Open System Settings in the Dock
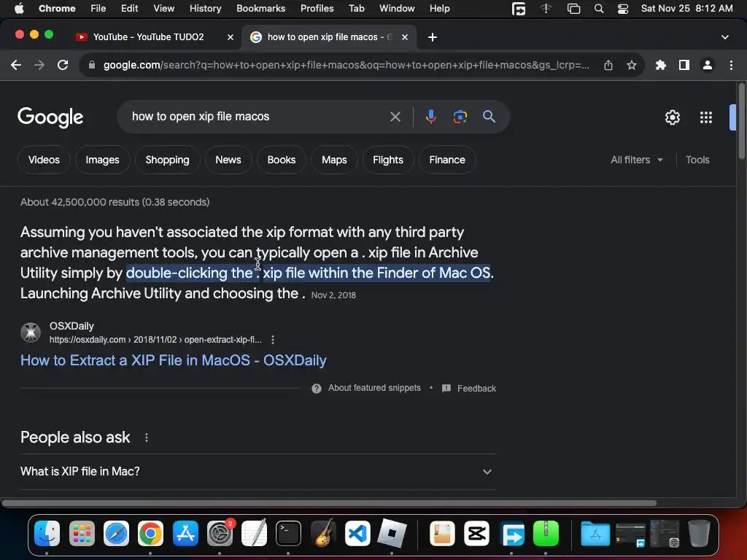The height and width of the screenshot is (560, 747). [x=220, y=533]
